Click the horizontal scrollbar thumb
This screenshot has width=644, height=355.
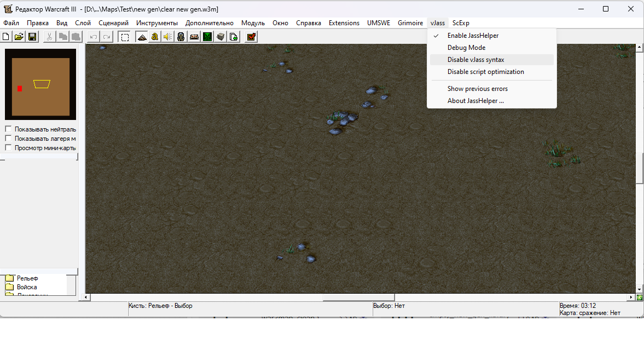[x=358, y=297]
